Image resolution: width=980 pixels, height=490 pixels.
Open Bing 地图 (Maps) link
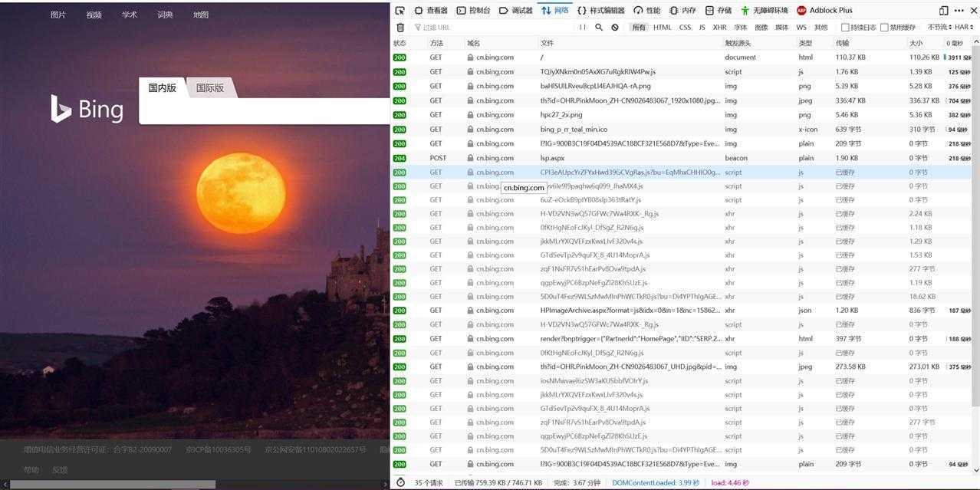coord(201,15)
